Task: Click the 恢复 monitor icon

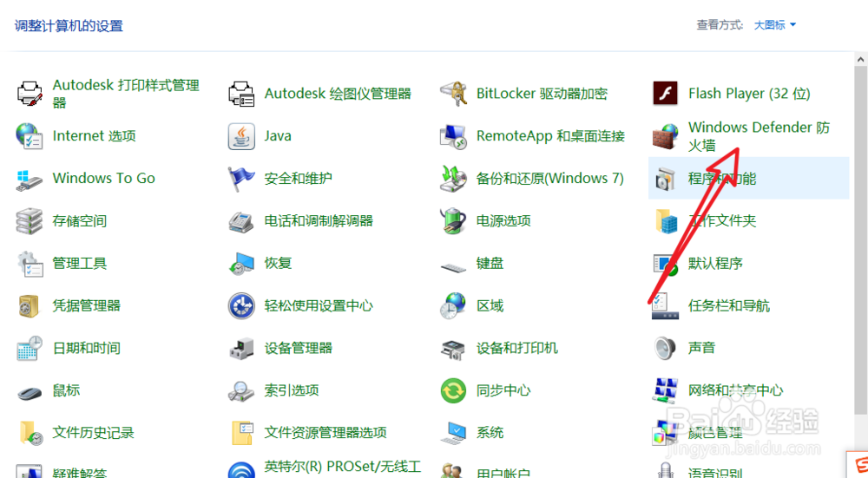Action: (241, 264)
